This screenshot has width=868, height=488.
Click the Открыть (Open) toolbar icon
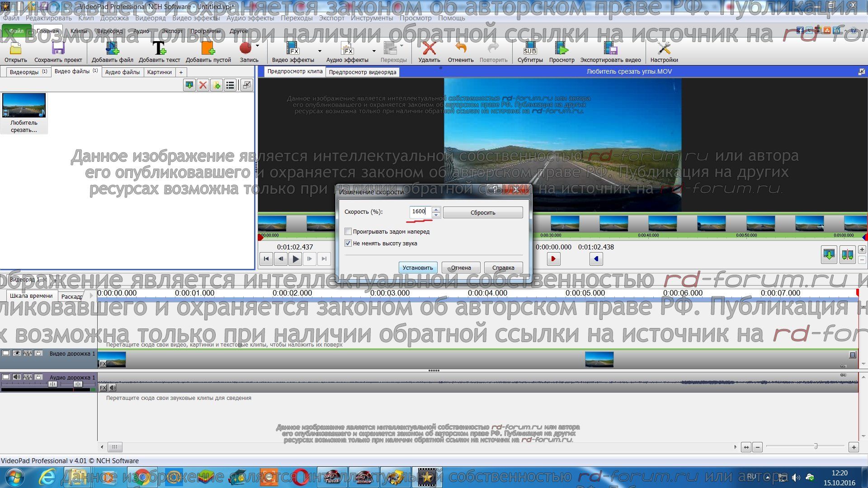click(x=16, y=48)
